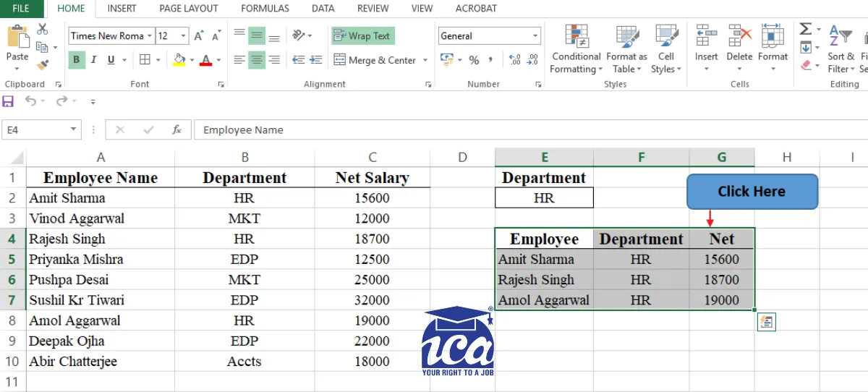Click the Copy icon in Clipboard group
This screenshot has width=868, height=392.
point(42,47)
